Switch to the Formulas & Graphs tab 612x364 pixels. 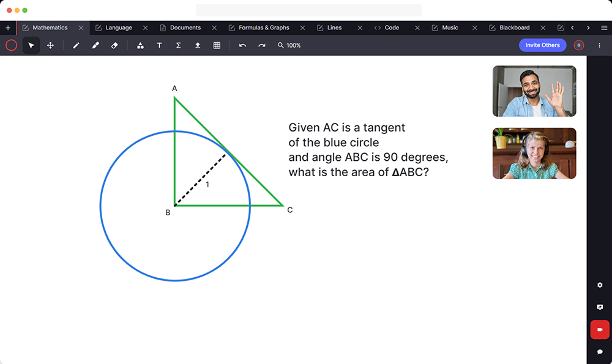click(263, 28)
